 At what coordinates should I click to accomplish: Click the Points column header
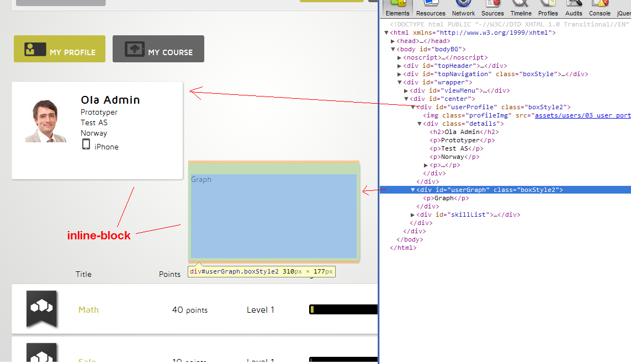coord(169,274)
